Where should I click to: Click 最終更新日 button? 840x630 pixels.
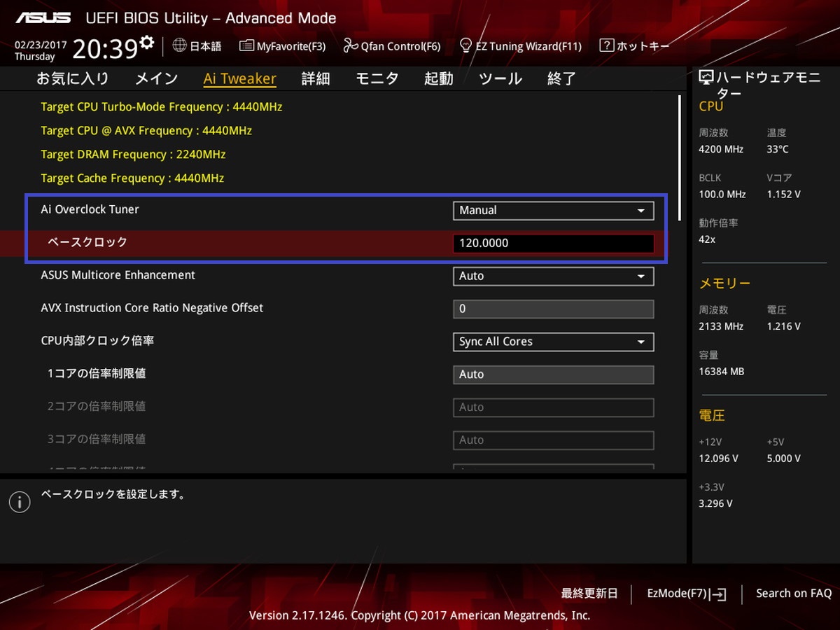(x=589, y=594)
